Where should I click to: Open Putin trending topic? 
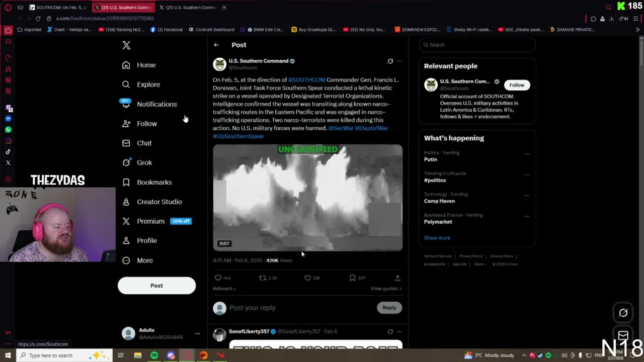coord(430,159)
